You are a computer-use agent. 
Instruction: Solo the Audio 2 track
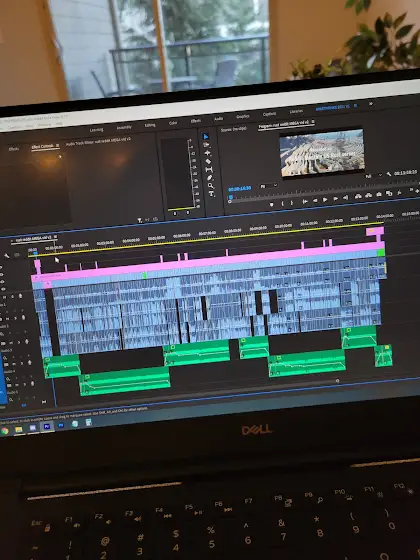(x=15, y=318)
